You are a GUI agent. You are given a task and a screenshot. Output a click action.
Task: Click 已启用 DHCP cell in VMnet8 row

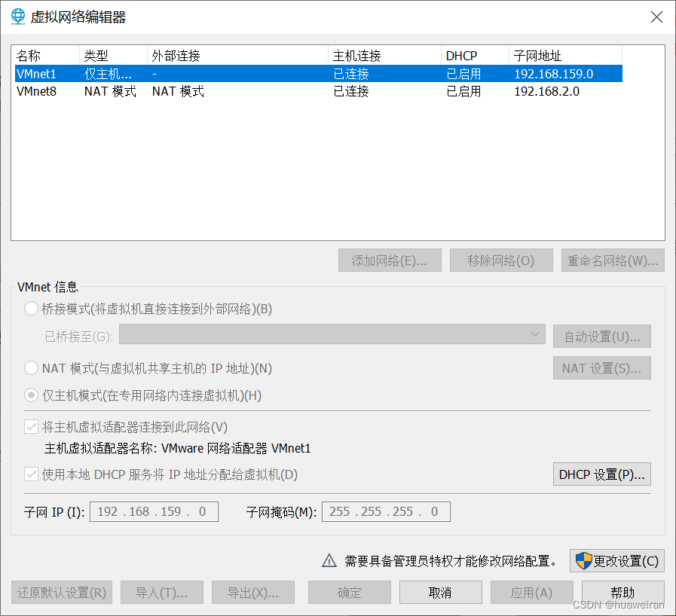click(463, 91)
